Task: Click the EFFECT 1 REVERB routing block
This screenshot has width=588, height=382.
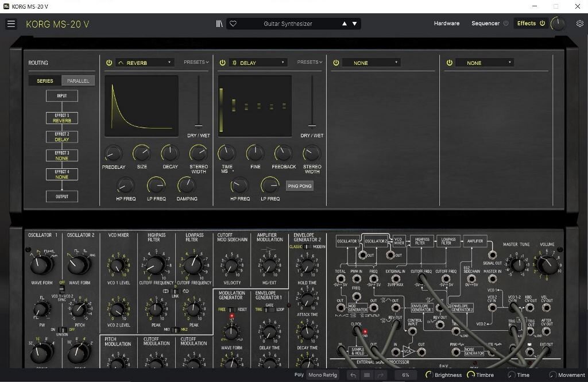Action: (62, 118)
